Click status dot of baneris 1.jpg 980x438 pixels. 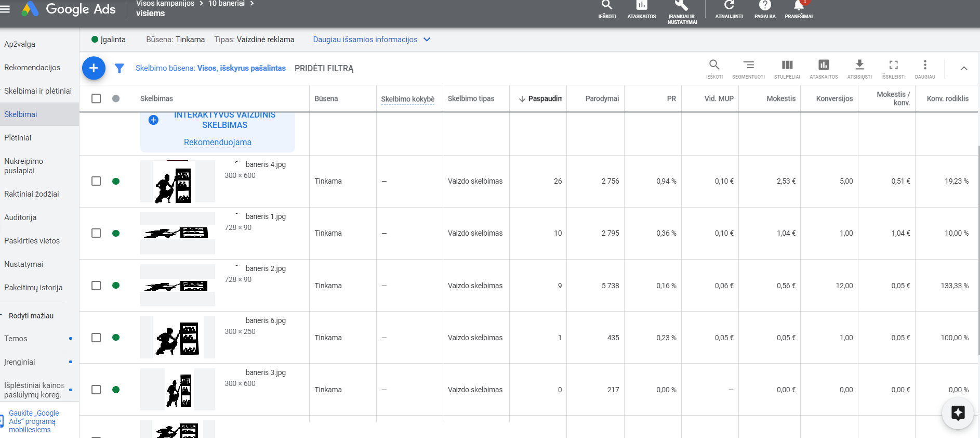(116, 233)
